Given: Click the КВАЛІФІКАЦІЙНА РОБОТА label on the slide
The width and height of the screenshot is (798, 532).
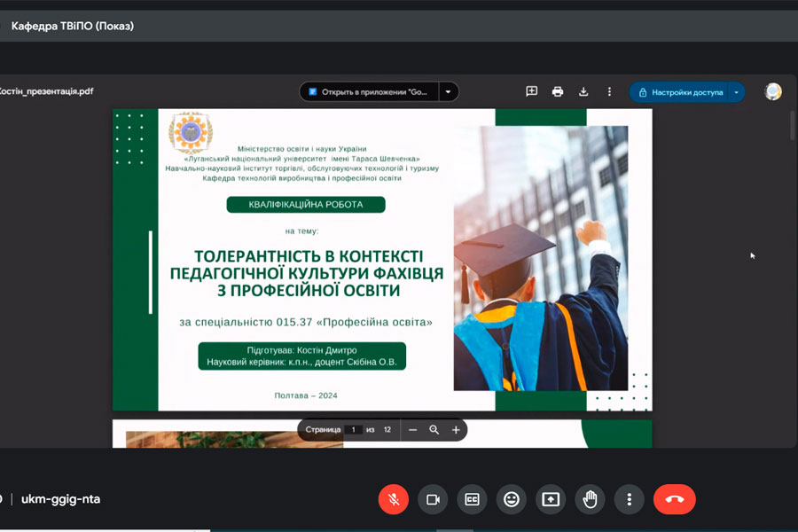Looking at the screenshot, I should coord(306,204).
